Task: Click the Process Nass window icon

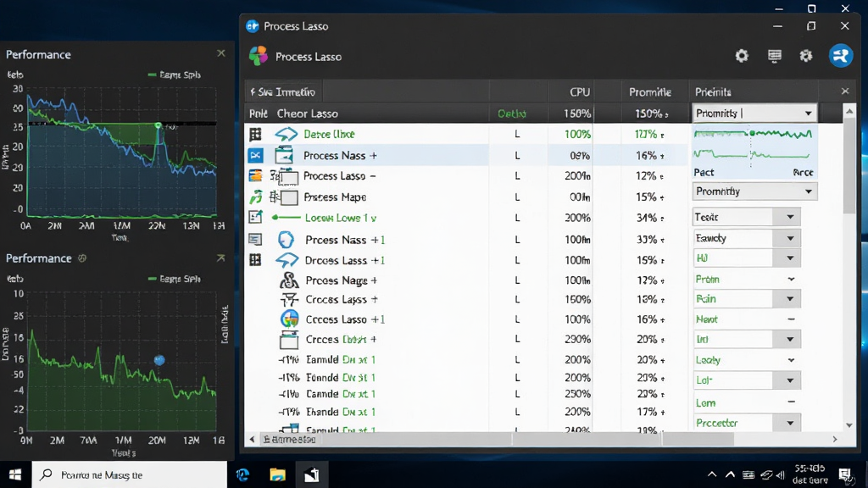Action: tap(284, 156)
